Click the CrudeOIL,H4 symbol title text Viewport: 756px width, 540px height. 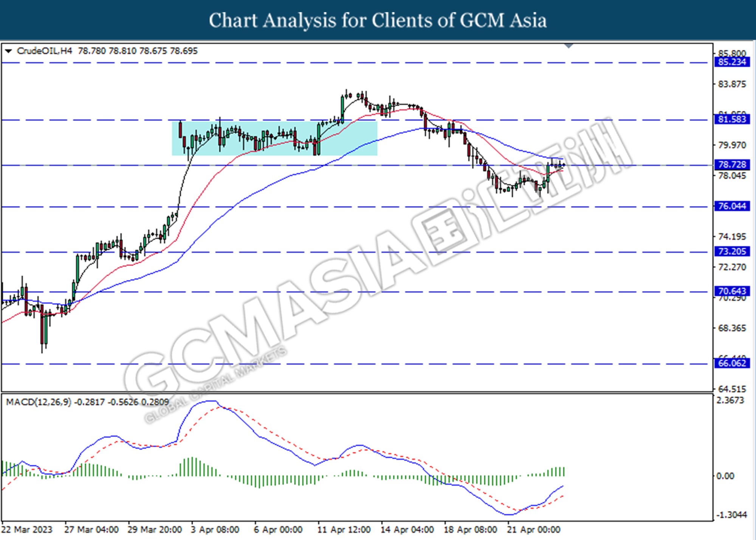pyautogui.click(x=44, y=51)
